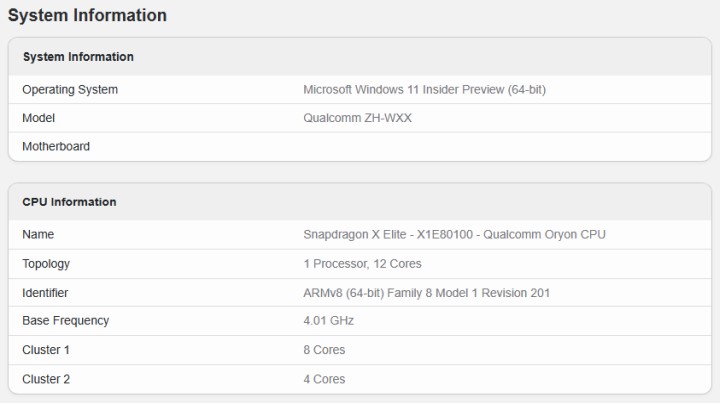Screen dimensions: 720x403
Task: Click the Qualcomm ZH-WXX model value
Action: click(357, 118)
